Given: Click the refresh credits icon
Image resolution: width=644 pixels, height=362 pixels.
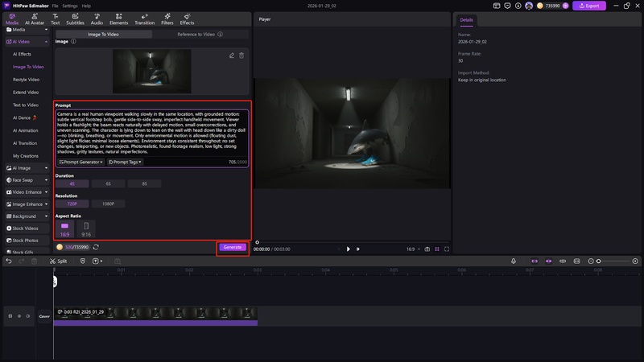Looking at the screenshot, I should pos(97,247).
